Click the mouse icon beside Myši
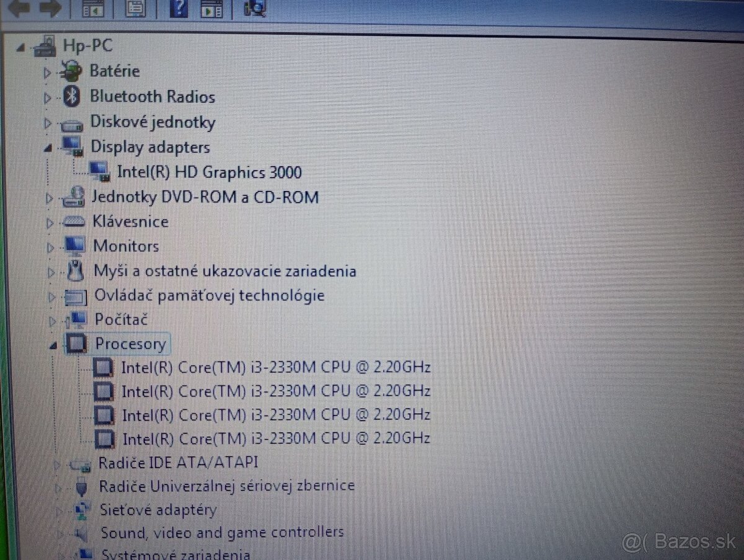This screenshot has width=744, height=560. (x=75, y=270)
